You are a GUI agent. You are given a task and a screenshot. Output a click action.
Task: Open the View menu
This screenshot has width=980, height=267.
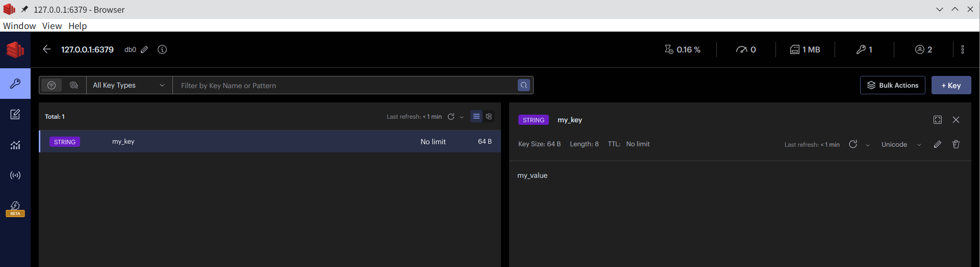tap(52, 25)
